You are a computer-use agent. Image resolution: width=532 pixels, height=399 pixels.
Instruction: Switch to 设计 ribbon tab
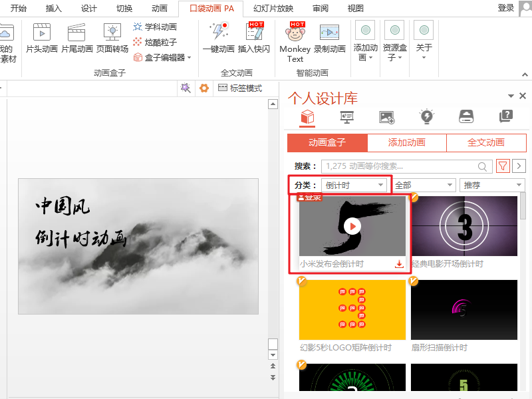pyautogui.click(x=89, y=8)
